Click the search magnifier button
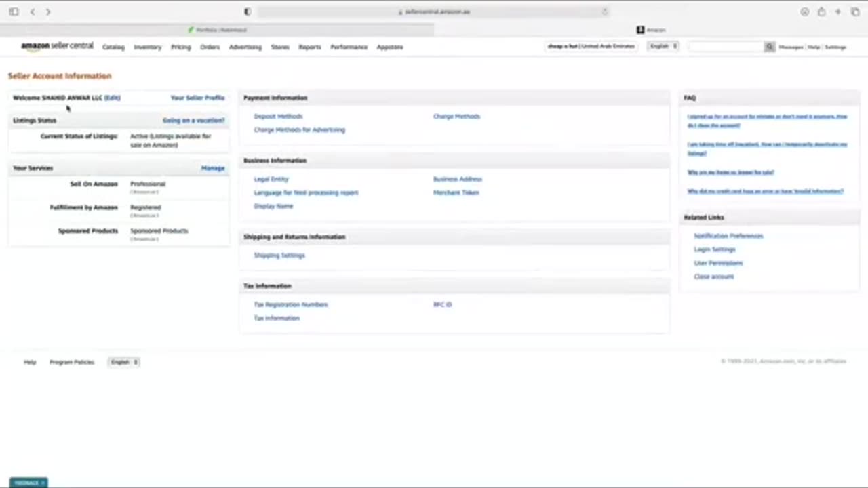868x488 pixels. 770,47
